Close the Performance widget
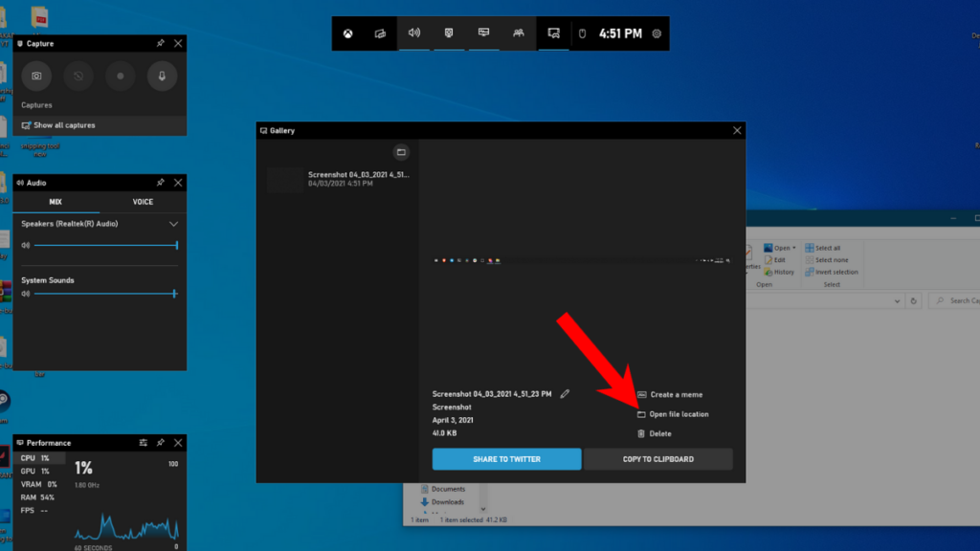980x551 pixels. pos(178,442)
